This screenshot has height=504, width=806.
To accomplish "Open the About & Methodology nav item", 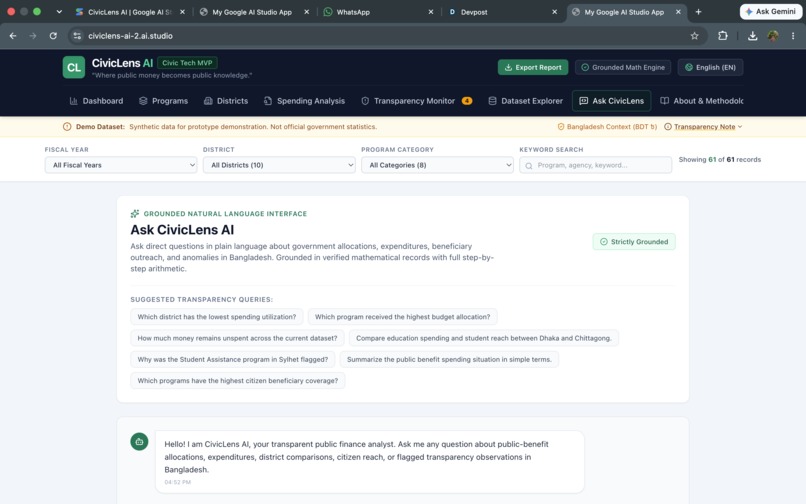I will pos(702,101).
